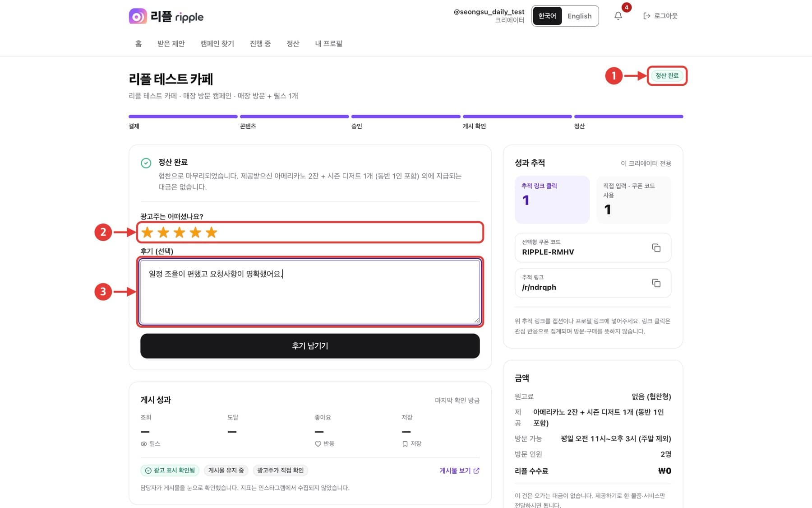Click the 직접 입력 · 쿠폰 코드 사용 card
Viewport: 812px width, 508px height.
coord(634,200)
